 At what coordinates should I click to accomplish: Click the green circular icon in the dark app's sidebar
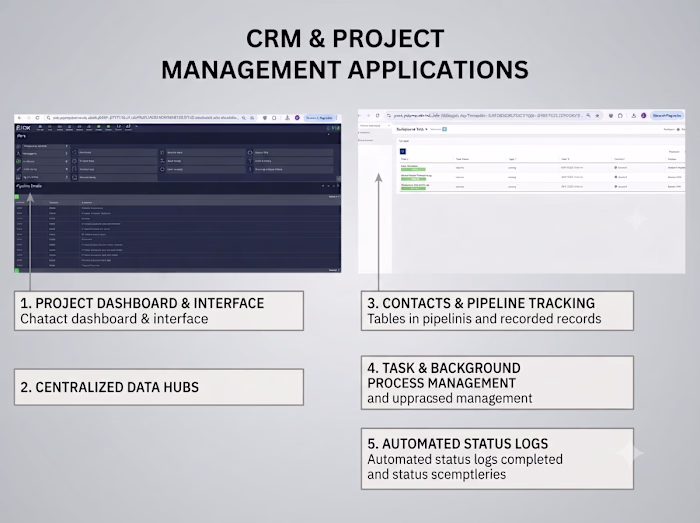pos(18,161)
